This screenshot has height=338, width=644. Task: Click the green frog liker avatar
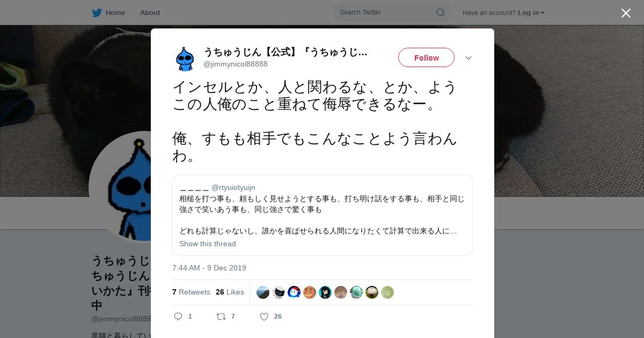[387, 292]
